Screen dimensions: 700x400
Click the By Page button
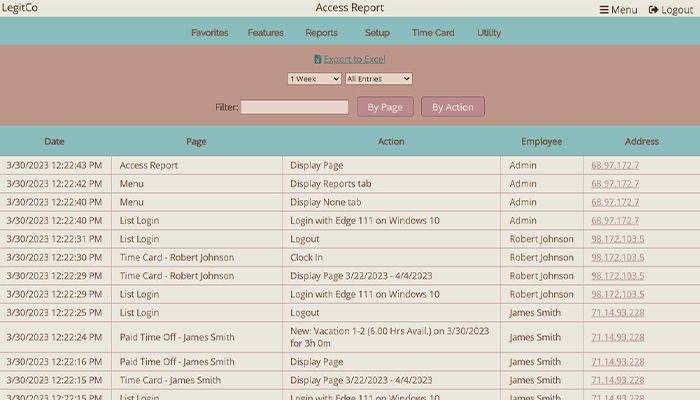(x=385, y=107)
